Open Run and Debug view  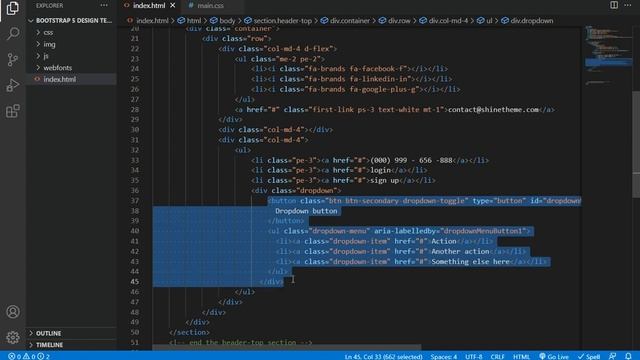tap(13, 85)
